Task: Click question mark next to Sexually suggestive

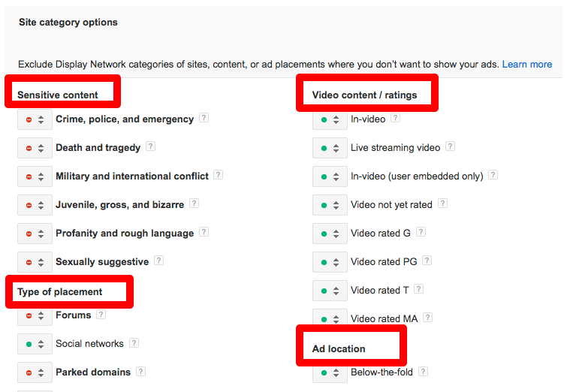Action: click(x=159, y=261)
